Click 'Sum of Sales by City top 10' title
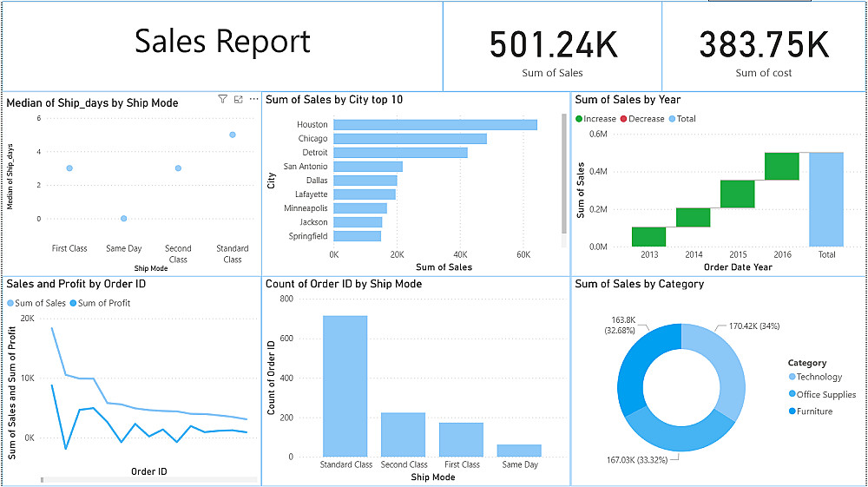This screenshot has height=487, width=868. point(334,100)
